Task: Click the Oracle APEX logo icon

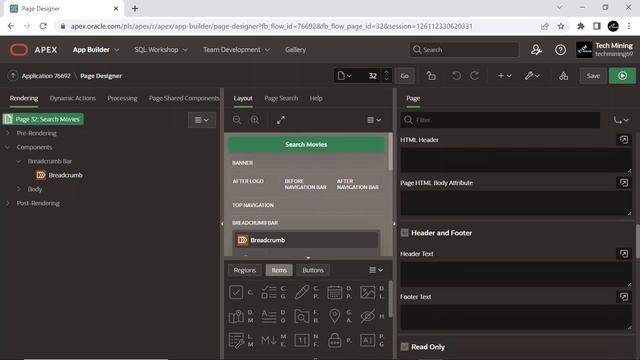Action: point(19,50)
